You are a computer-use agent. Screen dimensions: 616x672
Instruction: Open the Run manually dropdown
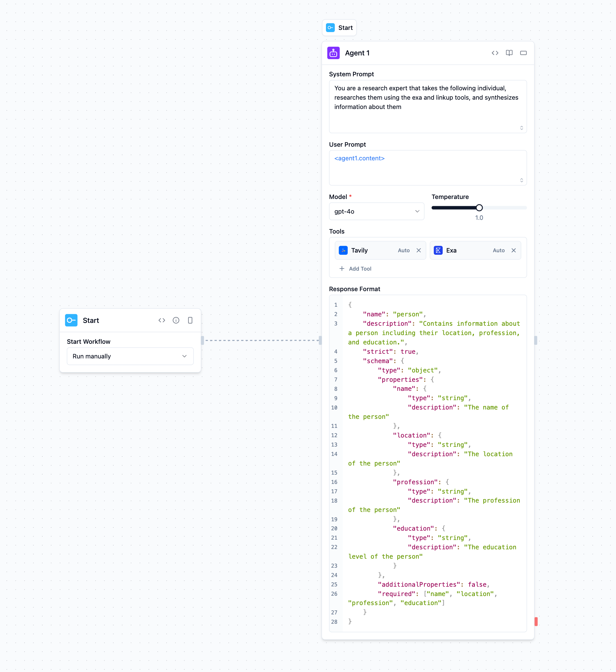[130, 356]
